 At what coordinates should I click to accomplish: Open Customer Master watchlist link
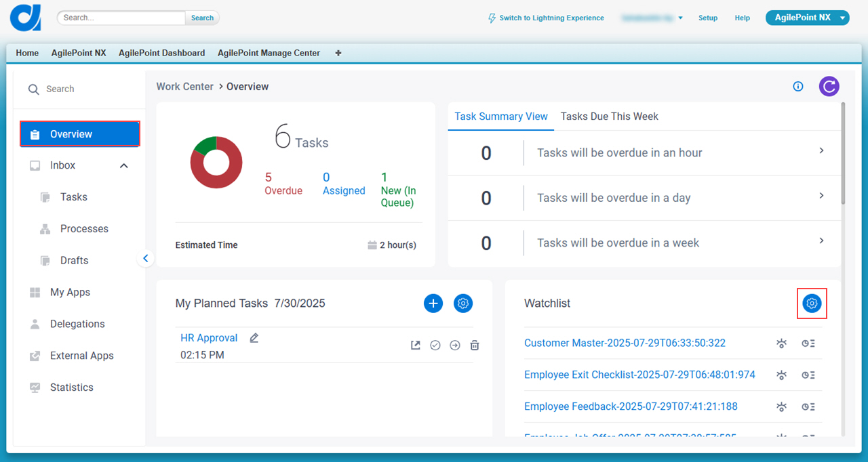[625, 343]
